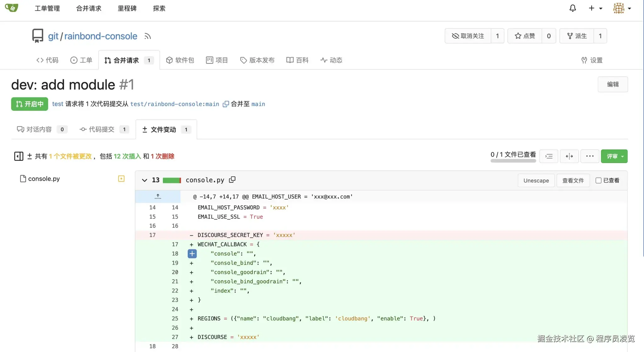Open the 工单管理 top menu
644x352 pixels.
(x=47, y=9)
